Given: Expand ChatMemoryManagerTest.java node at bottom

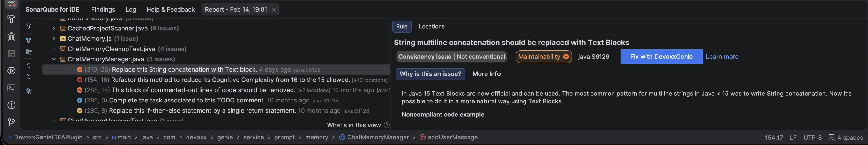Looking at the screenshot, I should point(53,120).
